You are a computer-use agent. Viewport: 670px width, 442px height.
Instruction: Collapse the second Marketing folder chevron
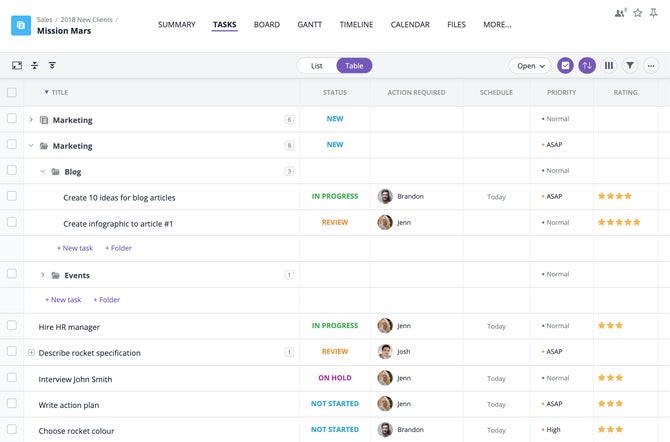tap(31, 146)
